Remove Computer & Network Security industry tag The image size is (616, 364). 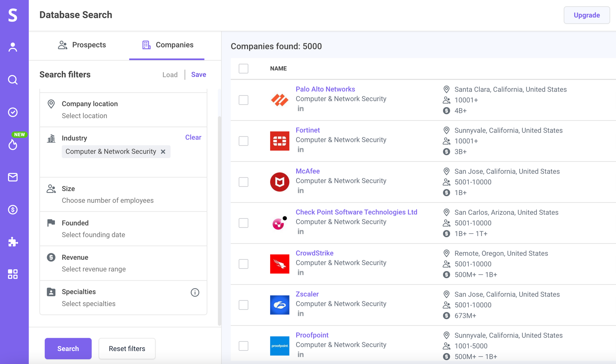click(163, 152)
